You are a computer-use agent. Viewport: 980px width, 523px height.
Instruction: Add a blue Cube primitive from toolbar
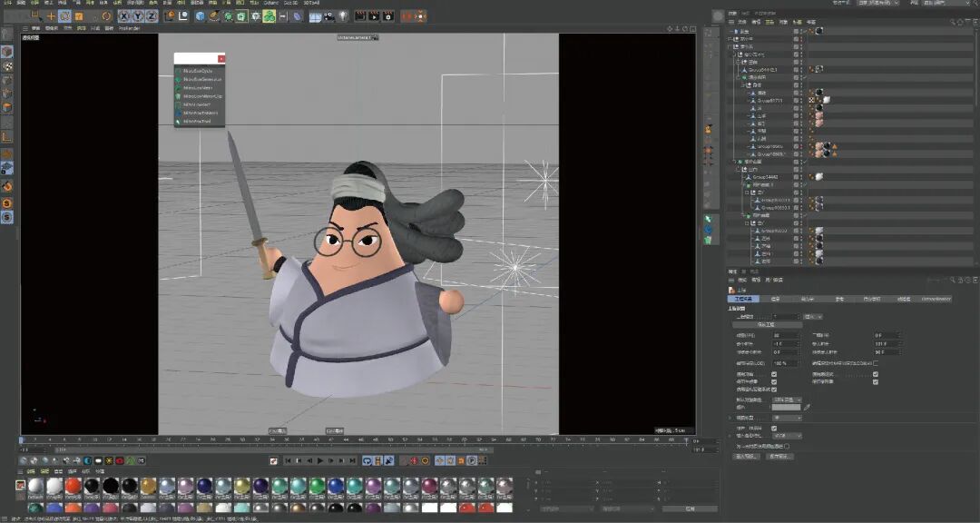point(200,16)
